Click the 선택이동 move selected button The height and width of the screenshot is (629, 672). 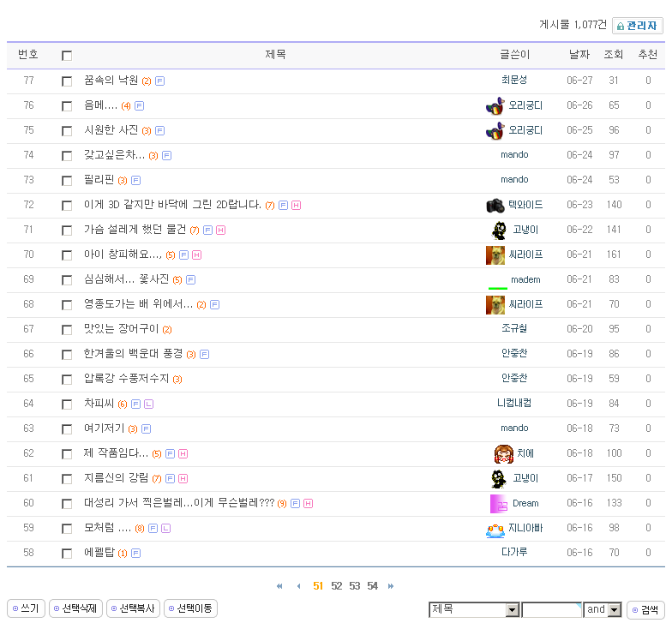pos(190,608)
